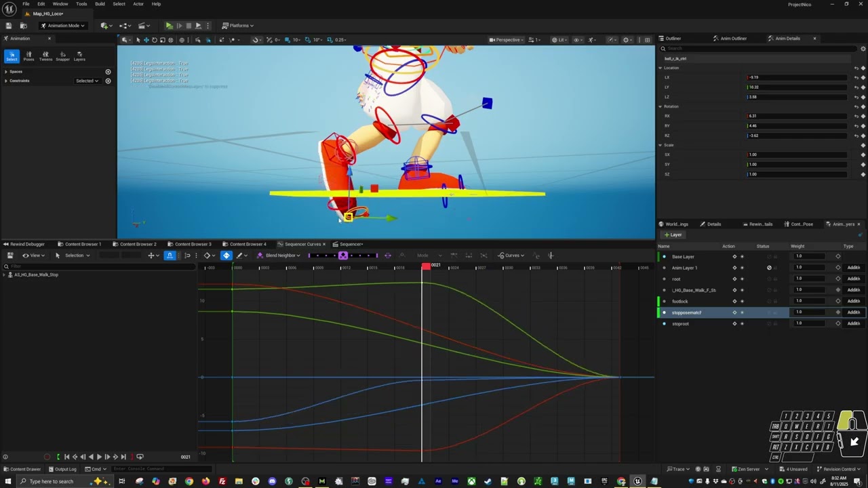Open the Tweens tool

pyautogui.click(x=45, y=56)
